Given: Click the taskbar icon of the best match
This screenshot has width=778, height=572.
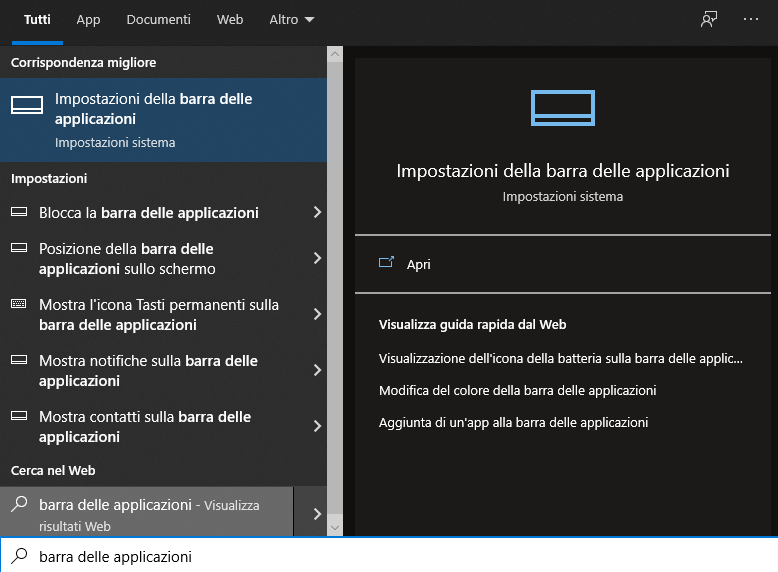Looking at the screenshot, I should pos(27,105).
